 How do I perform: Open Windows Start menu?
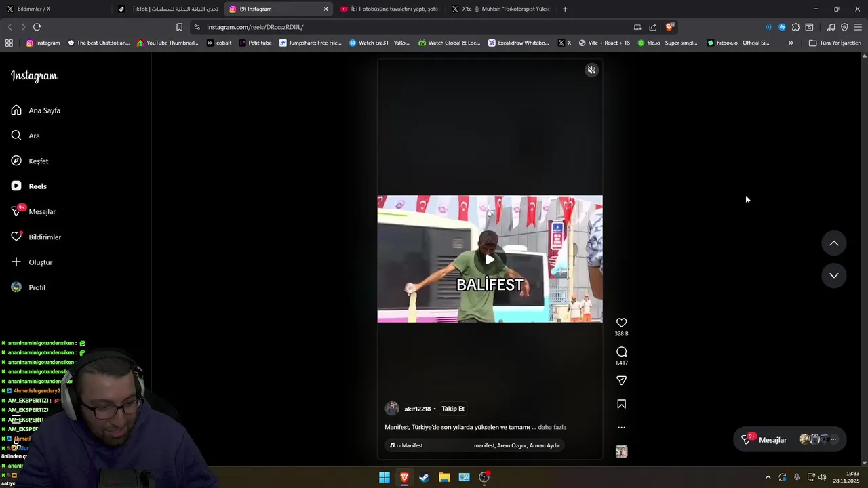point(384,477)
